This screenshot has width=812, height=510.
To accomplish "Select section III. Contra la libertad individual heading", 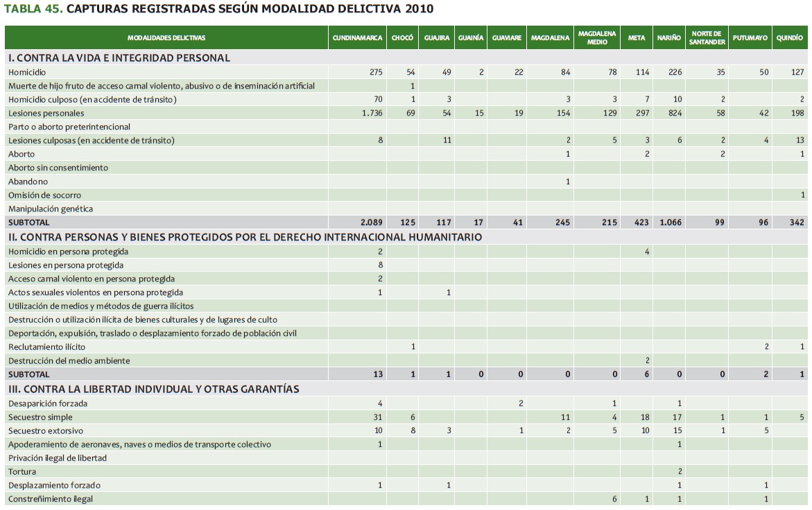I will pyautogui.click(x=153, y=389).
